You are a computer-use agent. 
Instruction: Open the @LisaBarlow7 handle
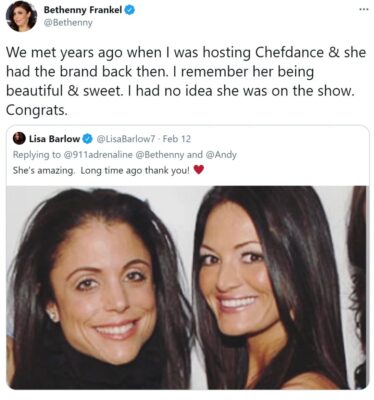pyautogui.click(x=126, y=138)
